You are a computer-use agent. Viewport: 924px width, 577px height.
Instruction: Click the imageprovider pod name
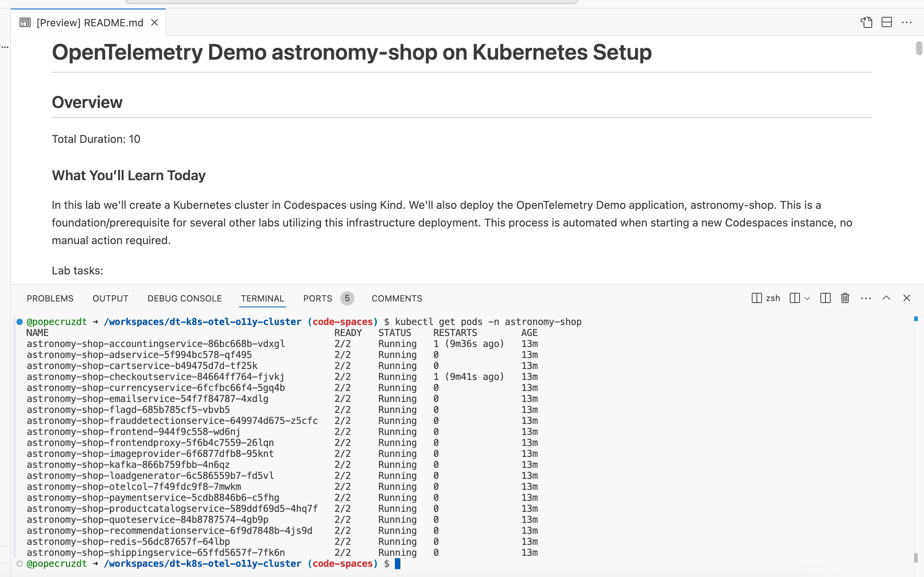click(150, 454)
